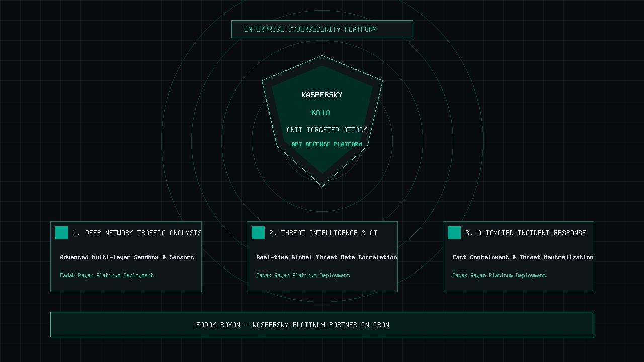Click Fadak Rayan Platinum Deployment under Threat Data Correlation
The height and width of the screenshot is (362, 644).
click(x=303, y=275)
